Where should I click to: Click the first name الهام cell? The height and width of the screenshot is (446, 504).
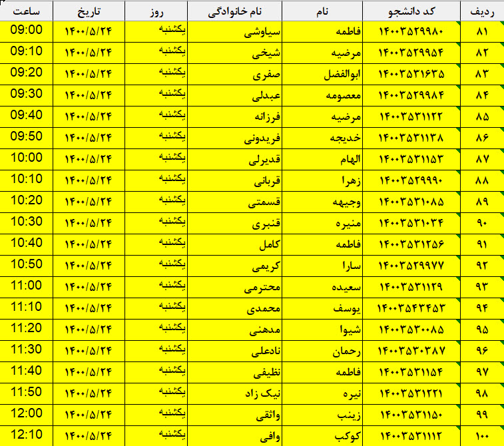click(x=345, y=159)
